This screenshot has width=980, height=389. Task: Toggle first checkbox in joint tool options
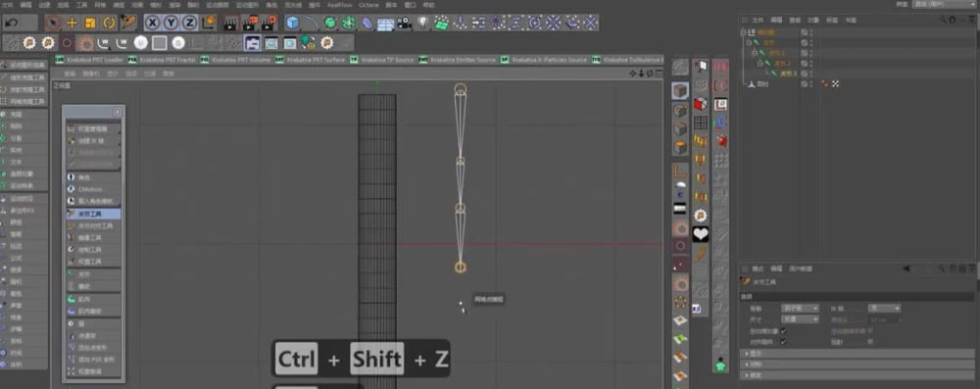click(784, 331)
